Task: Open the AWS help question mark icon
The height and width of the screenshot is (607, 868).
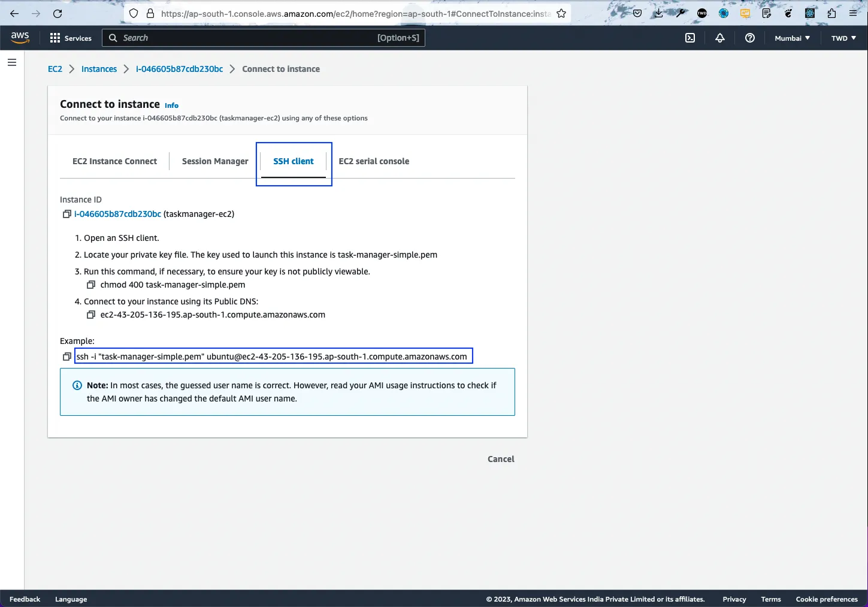Action: 750,38
